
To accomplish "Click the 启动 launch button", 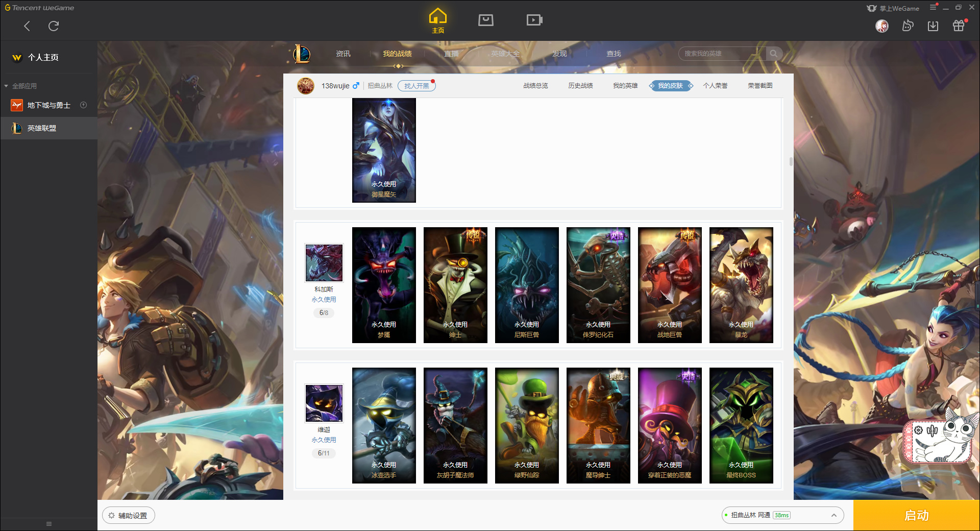I will pos(917,516).
